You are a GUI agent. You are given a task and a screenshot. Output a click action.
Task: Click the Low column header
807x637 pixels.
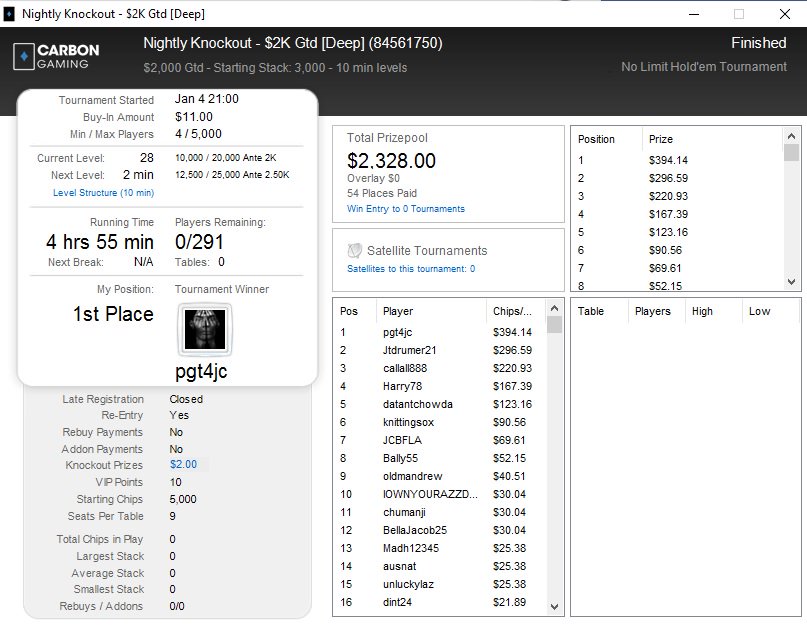pos(759,311)
